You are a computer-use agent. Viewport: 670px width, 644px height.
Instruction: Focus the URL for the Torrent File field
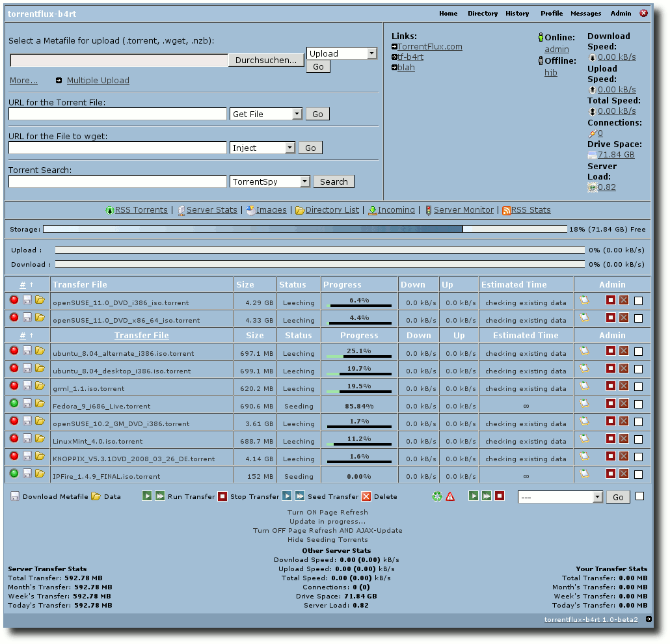[x=118, y=114]
